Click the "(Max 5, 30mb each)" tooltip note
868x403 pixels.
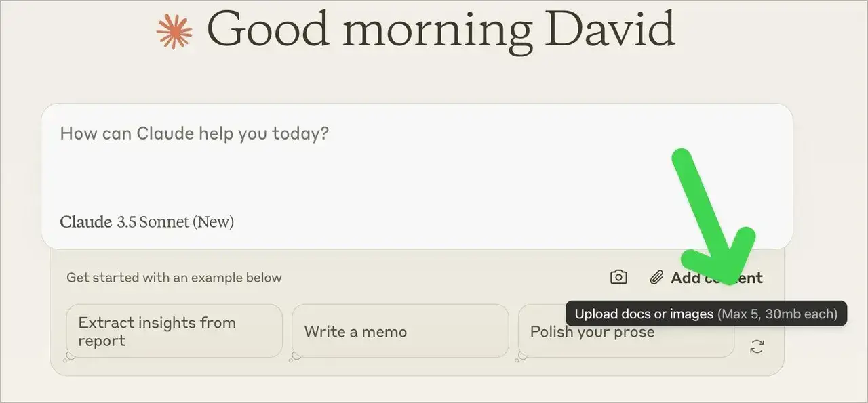pos(778,314)
